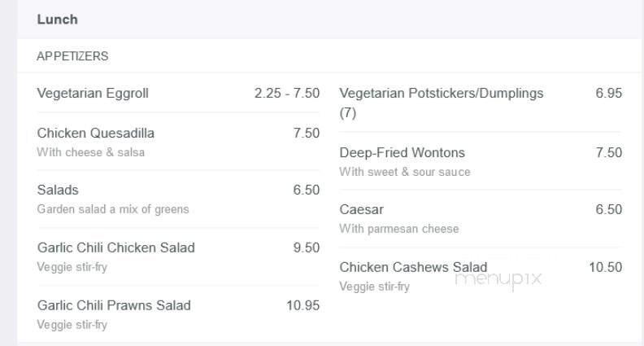Select the Salads menu item
Screen dimensions: 644x346
[x=58, y=190]
